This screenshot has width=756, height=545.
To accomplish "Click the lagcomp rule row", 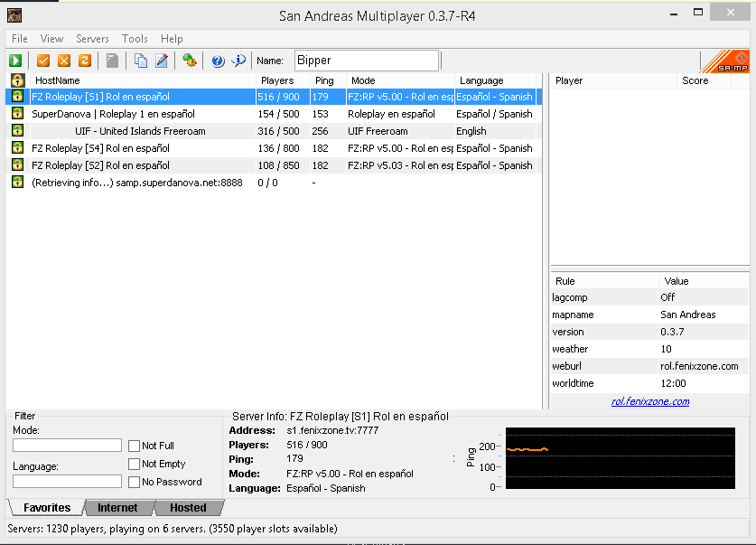I will pos(649,297).
